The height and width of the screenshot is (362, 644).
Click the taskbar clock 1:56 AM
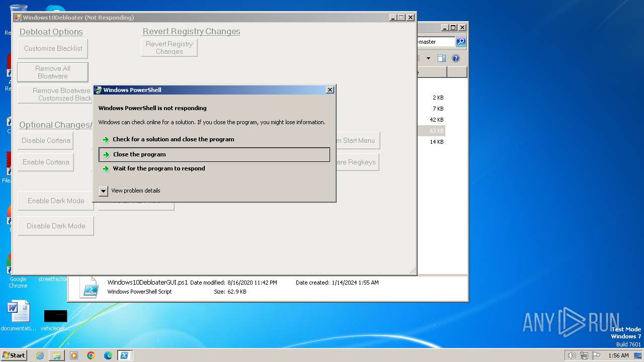(618, 355)
